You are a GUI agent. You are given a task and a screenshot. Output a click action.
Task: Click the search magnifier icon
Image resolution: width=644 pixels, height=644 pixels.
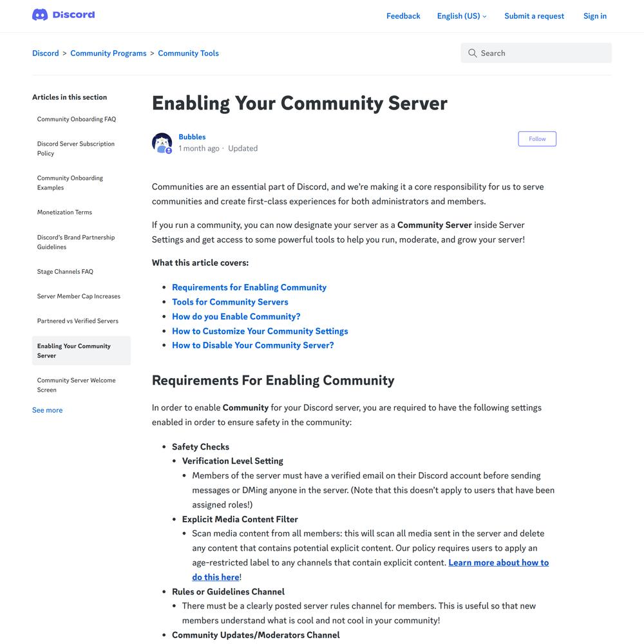point(472,53)
